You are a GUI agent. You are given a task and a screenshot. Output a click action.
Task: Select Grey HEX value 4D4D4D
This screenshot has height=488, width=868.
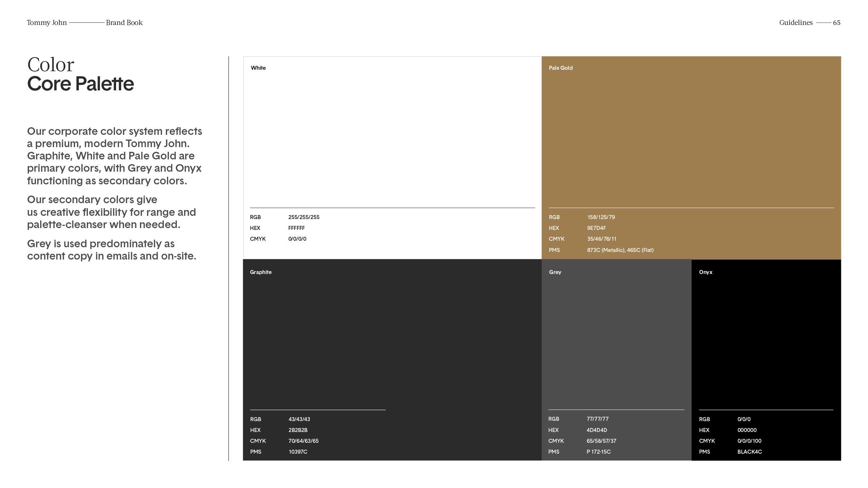click(597, 430)
